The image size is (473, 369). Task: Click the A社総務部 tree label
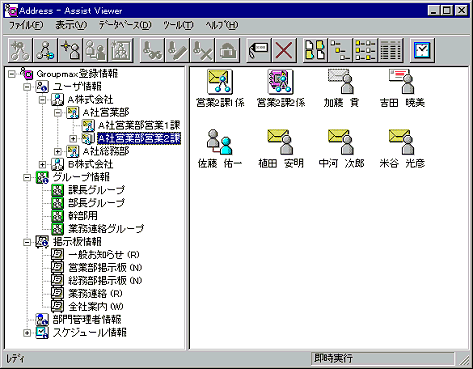click(x=106, y=151)
